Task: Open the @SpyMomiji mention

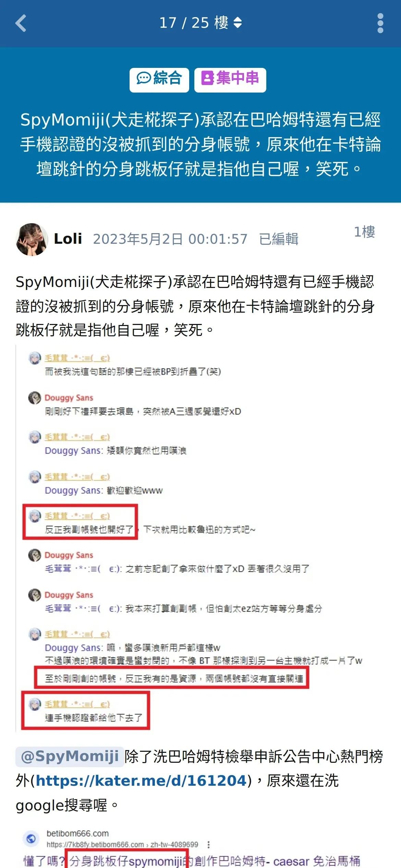Action: (70, 756)
